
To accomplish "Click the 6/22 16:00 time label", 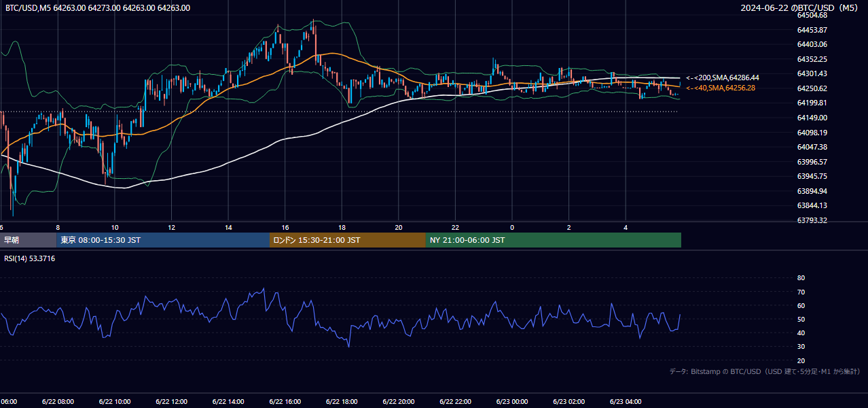I will [285, 401].
